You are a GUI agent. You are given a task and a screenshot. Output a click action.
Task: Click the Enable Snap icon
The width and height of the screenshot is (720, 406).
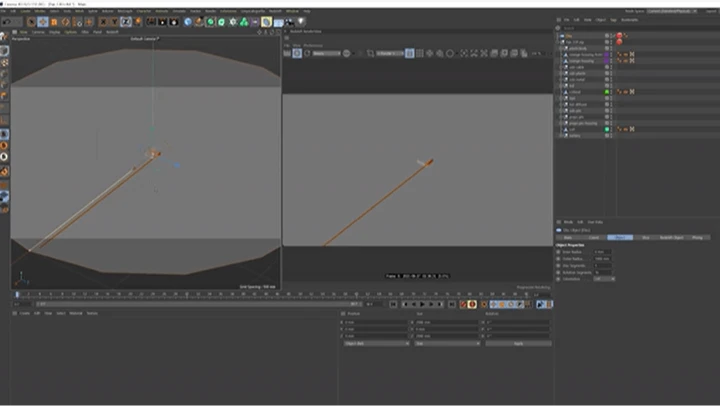[x=4, y=172]
